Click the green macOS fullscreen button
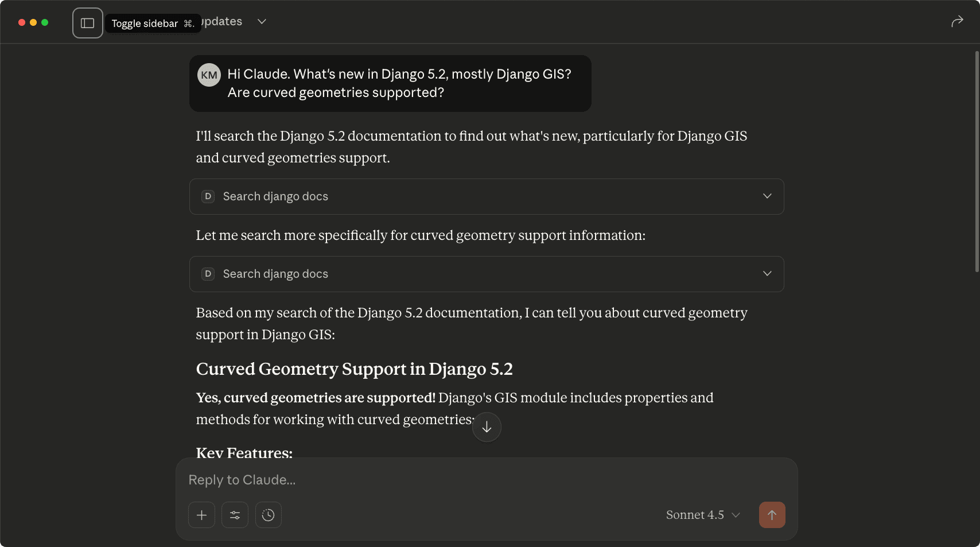This screenshot has height=547, width=980. [45, 22]
